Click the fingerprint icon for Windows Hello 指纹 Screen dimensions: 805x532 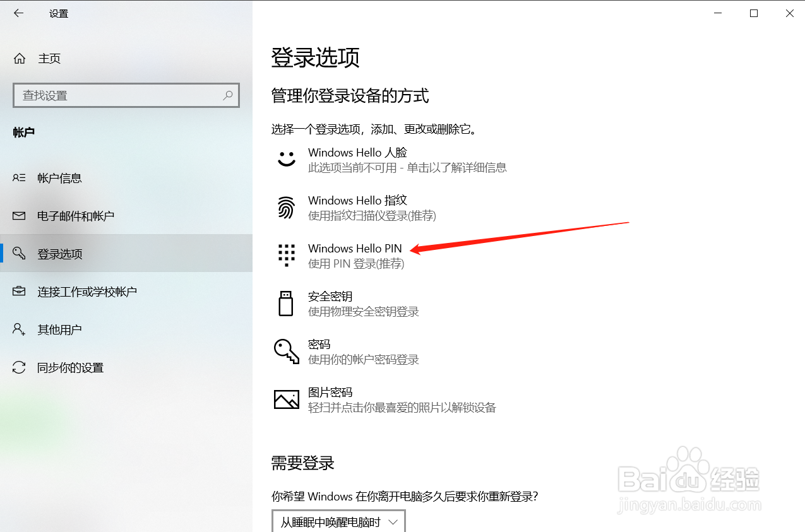pos(287,208)
